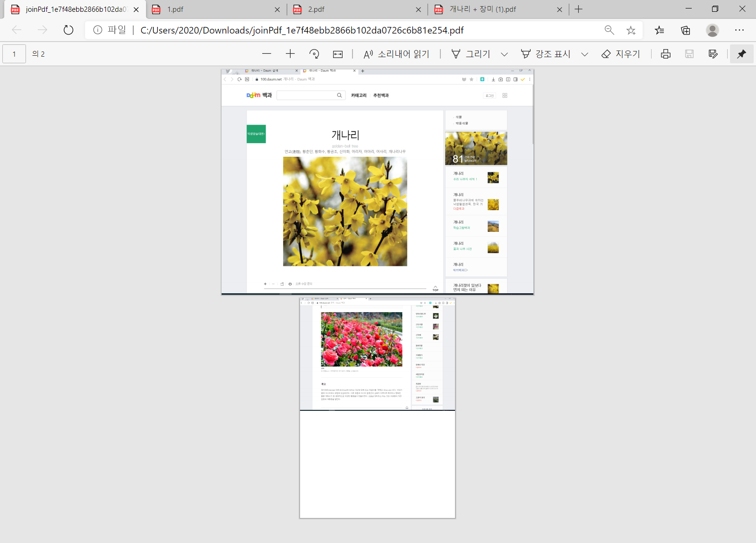Close the 2.pdf tab
Screen dimensions: 756x543
(418, 9)
